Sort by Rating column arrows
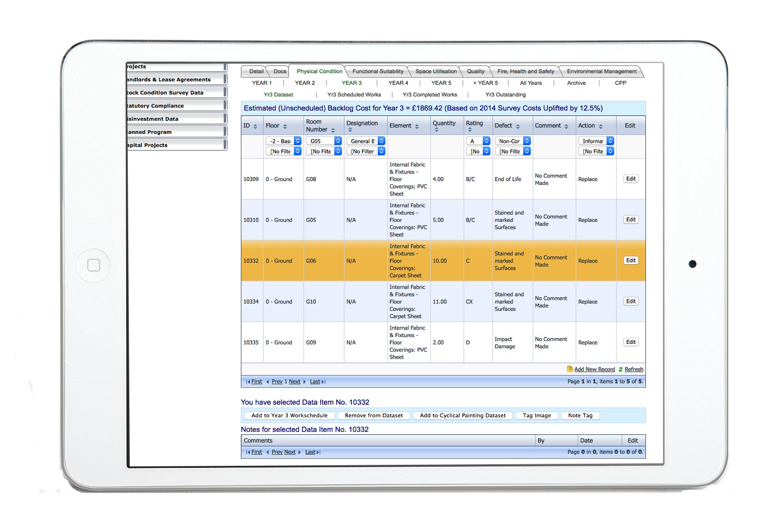This screenshot has height=532, width=782. tap(470, 130)
